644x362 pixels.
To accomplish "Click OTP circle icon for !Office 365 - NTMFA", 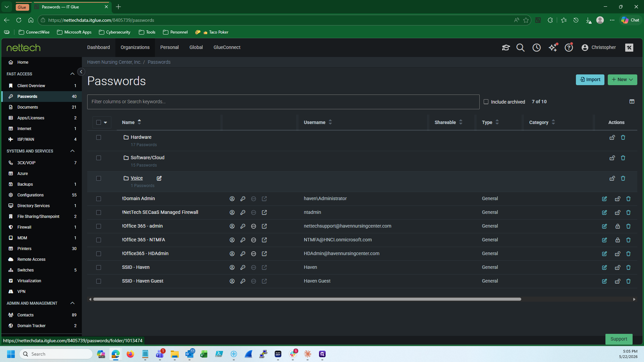I will click(x=254, y=240).
